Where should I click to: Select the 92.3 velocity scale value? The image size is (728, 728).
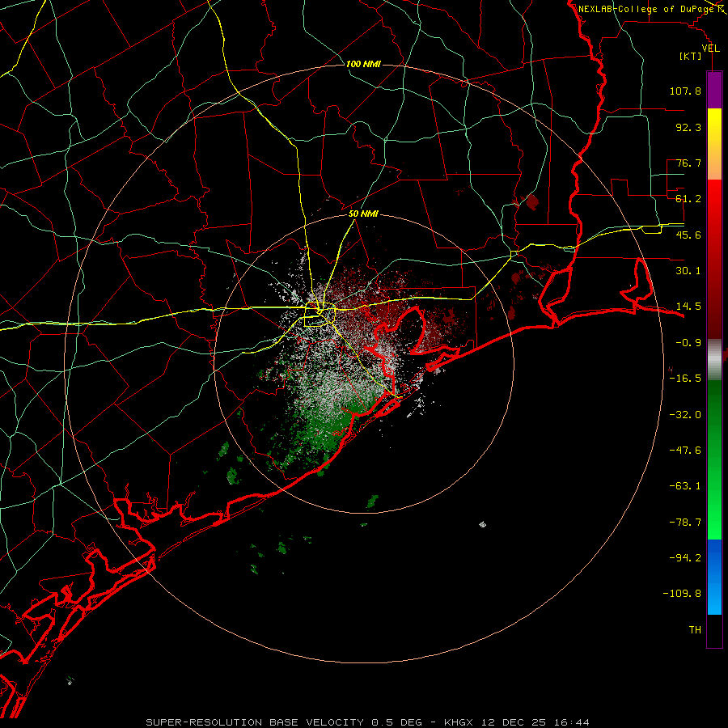click(x=688, y=127)
